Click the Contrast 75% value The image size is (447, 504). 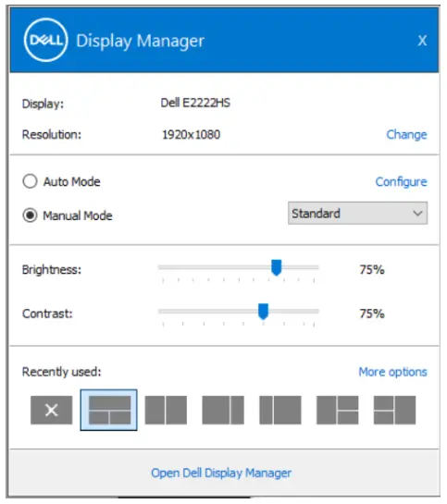(372, 313)
